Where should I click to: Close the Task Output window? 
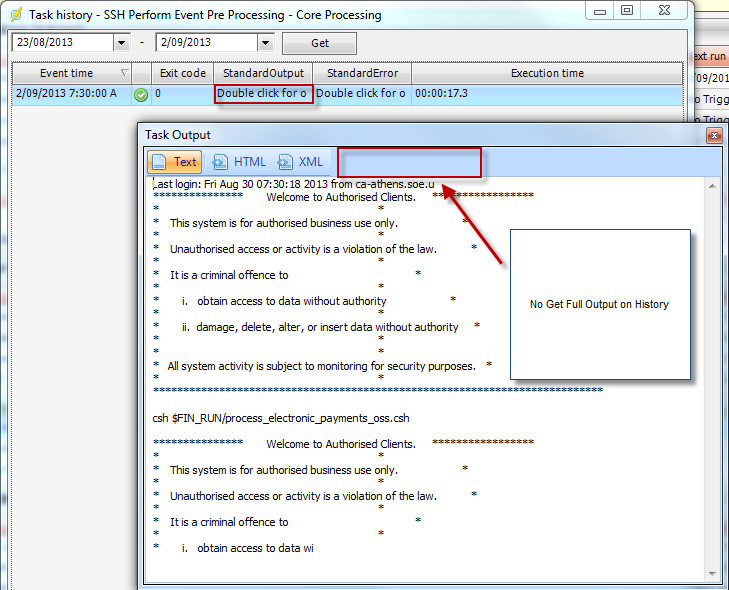[x=714, y=135]
